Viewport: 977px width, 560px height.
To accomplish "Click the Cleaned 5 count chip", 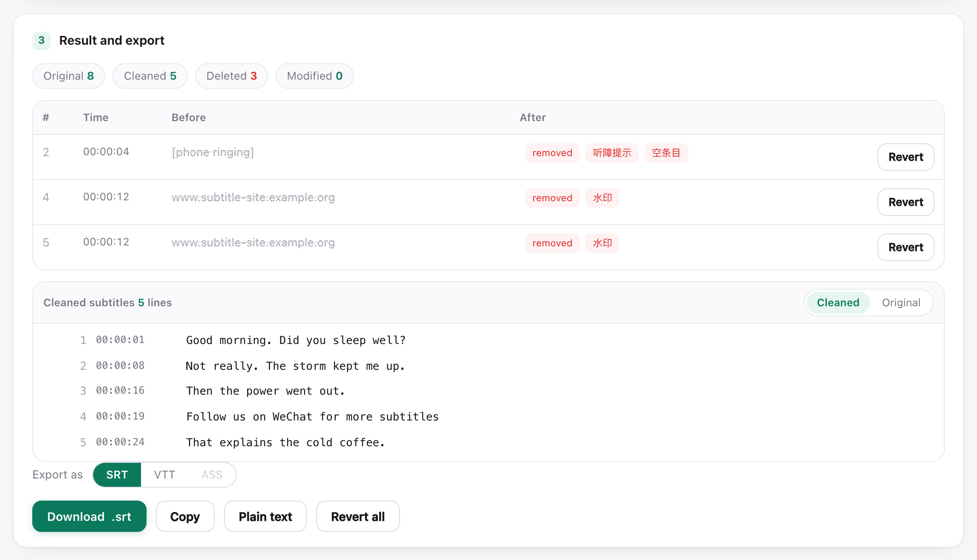I will click(150, 76).
